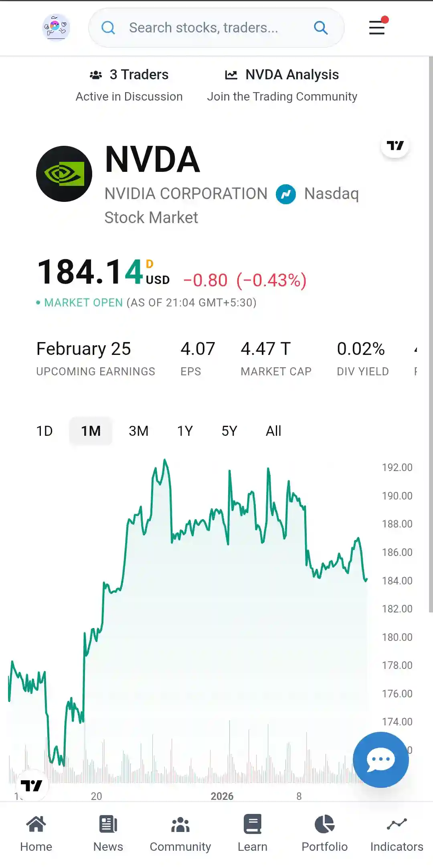Open the Learn section
433x868 pixels.
click(253, 834)
